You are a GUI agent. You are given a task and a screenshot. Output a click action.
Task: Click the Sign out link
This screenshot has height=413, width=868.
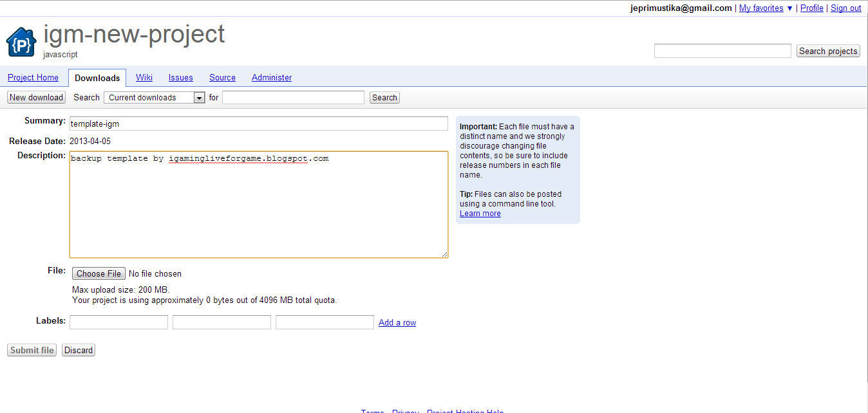click(846, 8)
